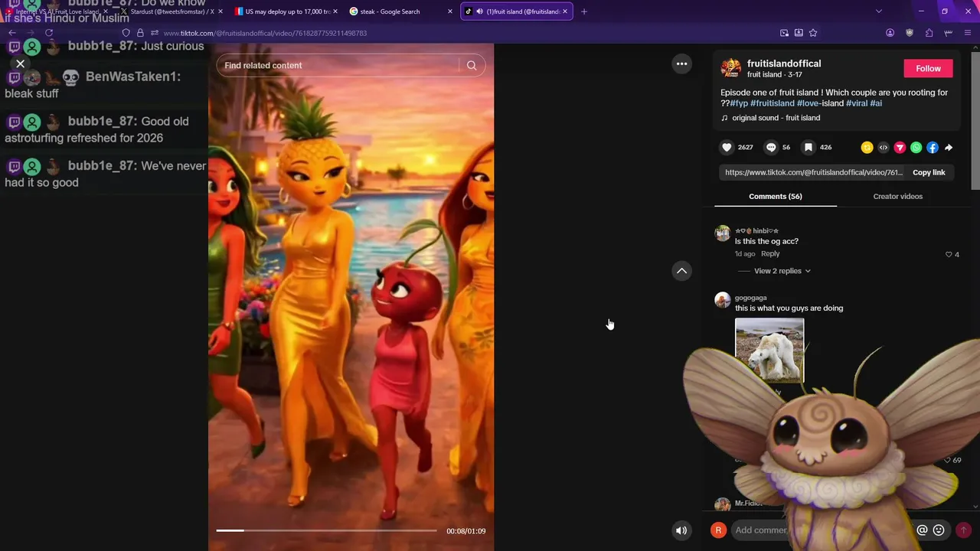Switch to the Comments (56) tab

[x=776, y=197]
